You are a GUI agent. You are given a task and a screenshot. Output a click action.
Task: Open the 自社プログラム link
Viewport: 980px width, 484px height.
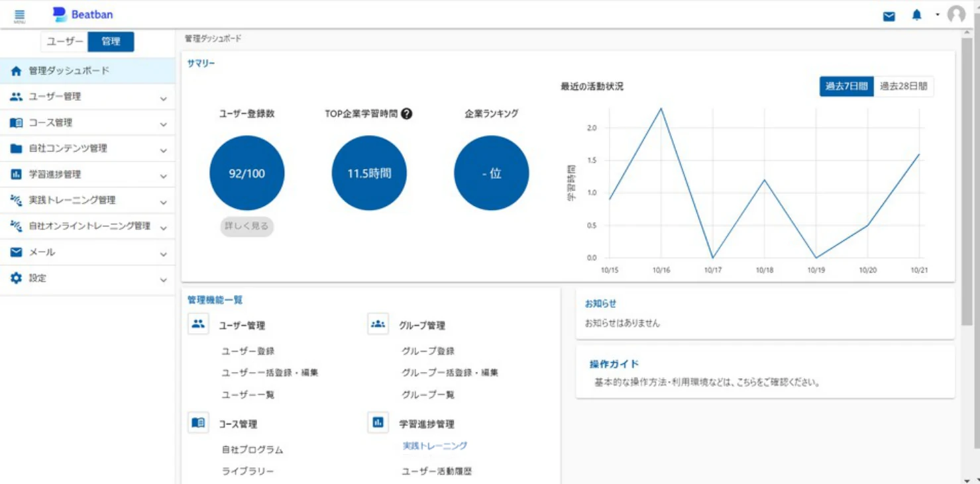click(252, 450)
